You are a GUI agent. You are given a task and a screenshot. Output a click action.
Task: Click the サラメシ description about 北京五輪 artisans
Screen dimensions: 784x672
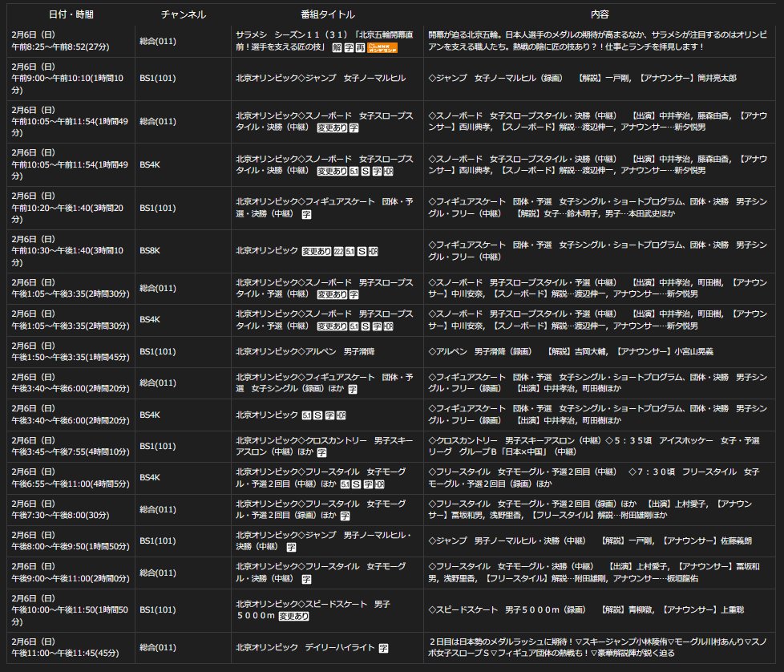click(597, 41)
